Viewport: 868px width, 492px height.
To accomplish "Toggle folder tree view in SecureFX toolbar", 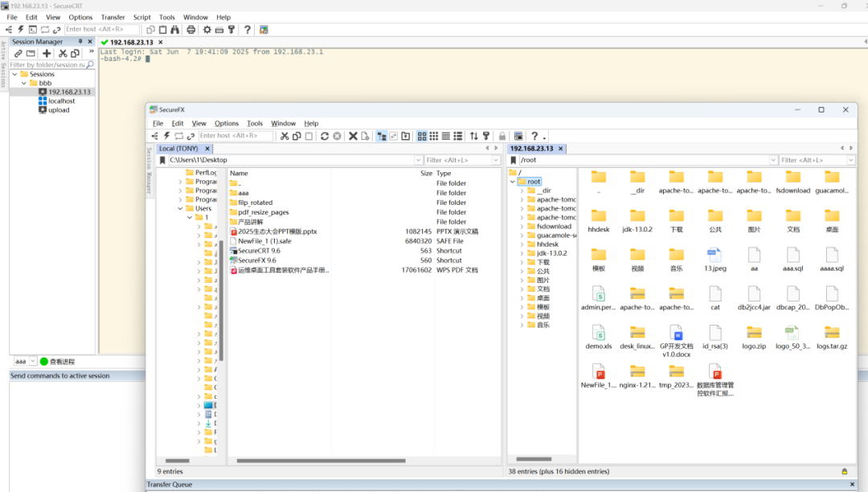I will pyautogui.click(x=381, y=136).
